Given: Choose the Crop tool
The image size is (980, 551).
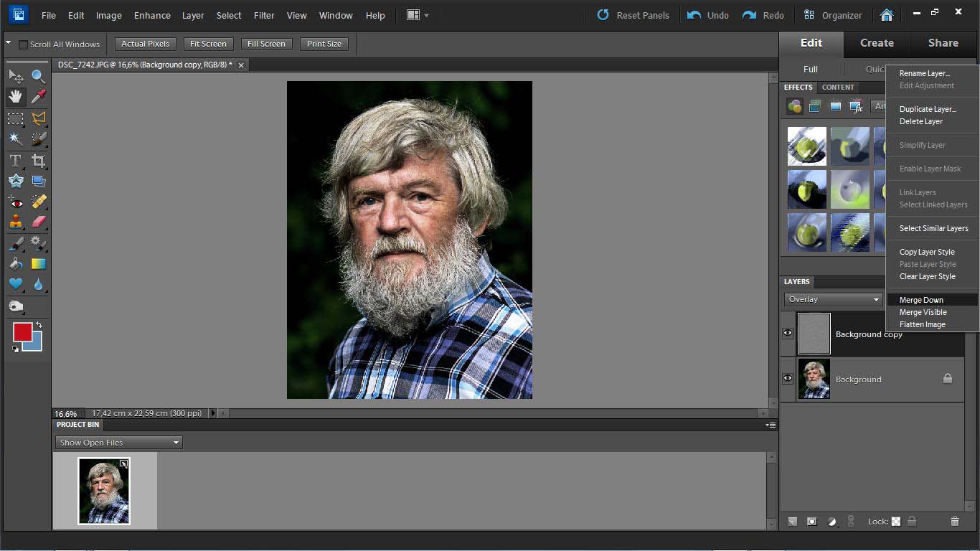Looking at the screenshot, I should [x=38, y=161].
